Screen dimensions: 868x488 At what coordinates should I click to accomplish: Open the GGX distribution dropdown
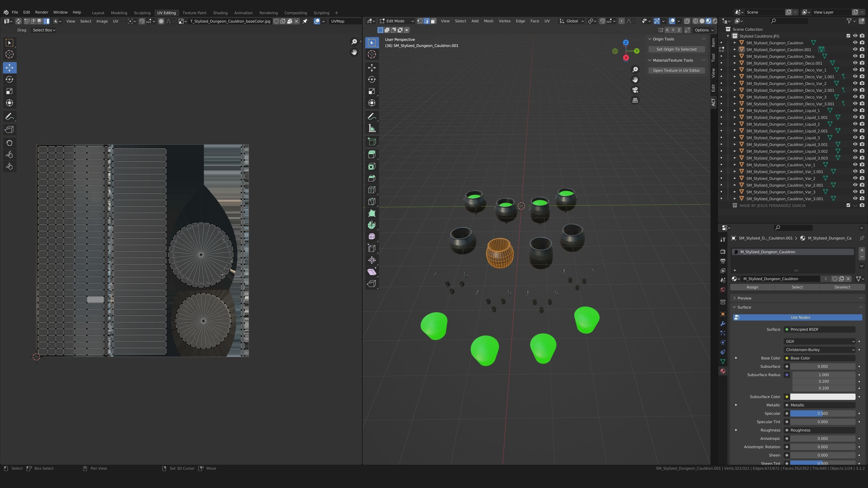point(819,341)
